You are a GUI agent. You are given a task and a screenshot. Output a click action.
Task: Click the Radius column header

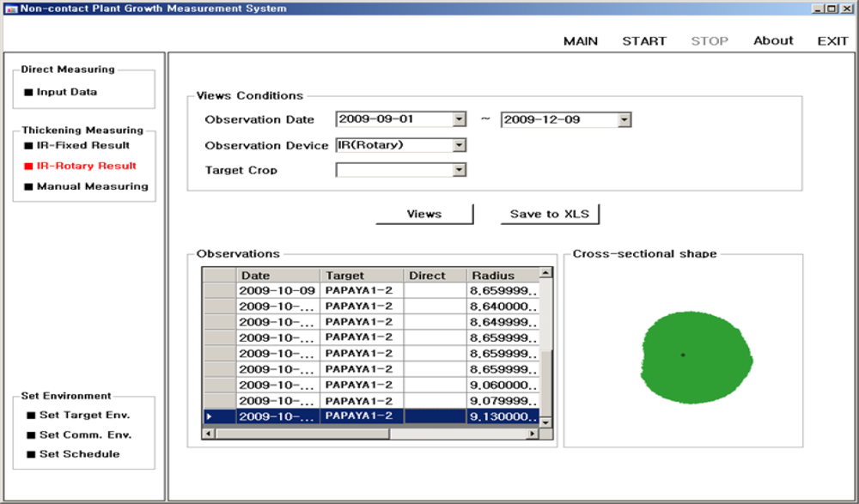pyautogui.click(x=503, y=276)
